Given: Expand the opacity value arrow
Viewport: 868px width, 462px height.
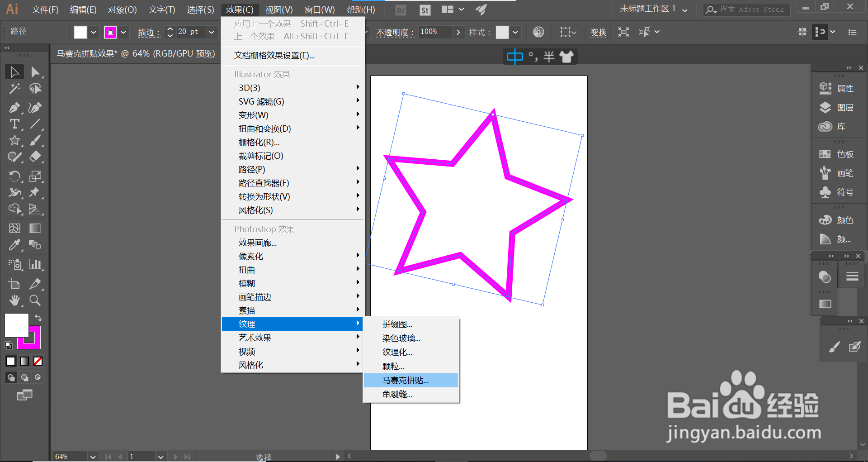Looking at the screenshot, I should click(x=458, y=32).
